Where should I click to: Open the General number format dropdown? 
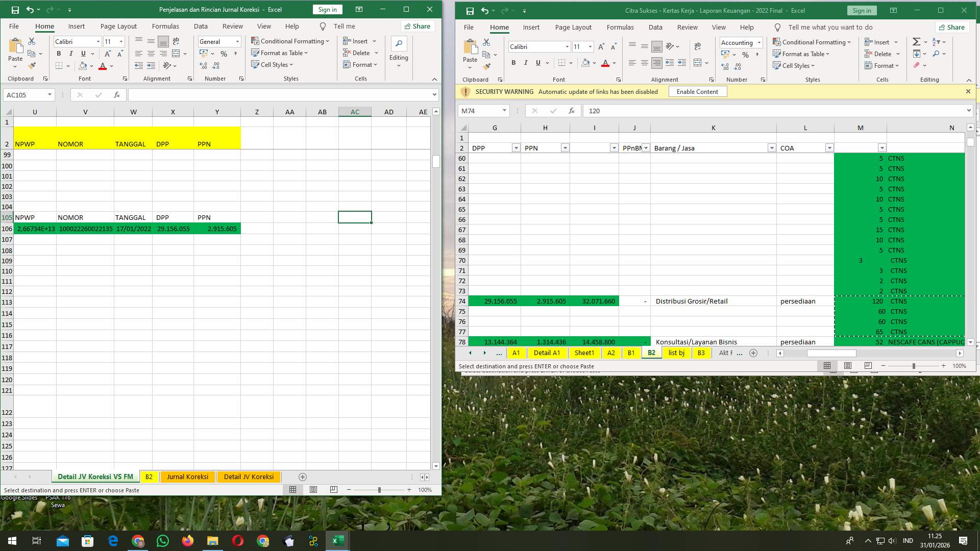[x=237, y=41]
